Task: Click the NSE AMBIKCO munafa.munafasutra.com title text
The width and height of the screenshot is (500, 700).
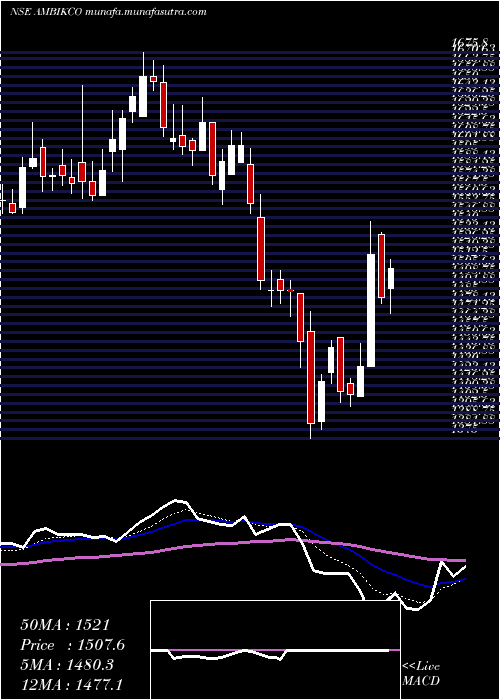Action: tap(108, 12)
